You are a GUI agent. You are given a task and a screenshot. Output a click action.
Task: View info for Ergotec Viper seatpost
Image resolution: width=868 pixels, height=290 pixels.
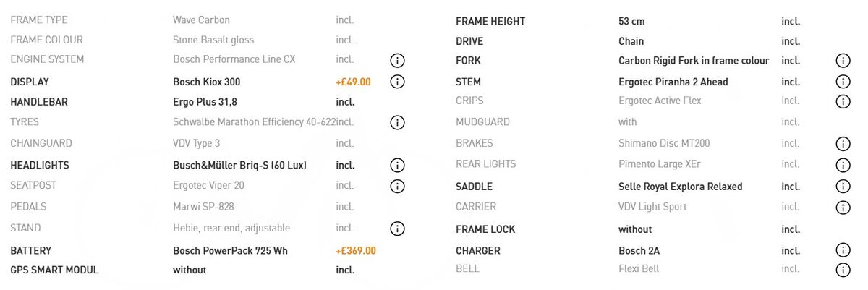point(397,186)
